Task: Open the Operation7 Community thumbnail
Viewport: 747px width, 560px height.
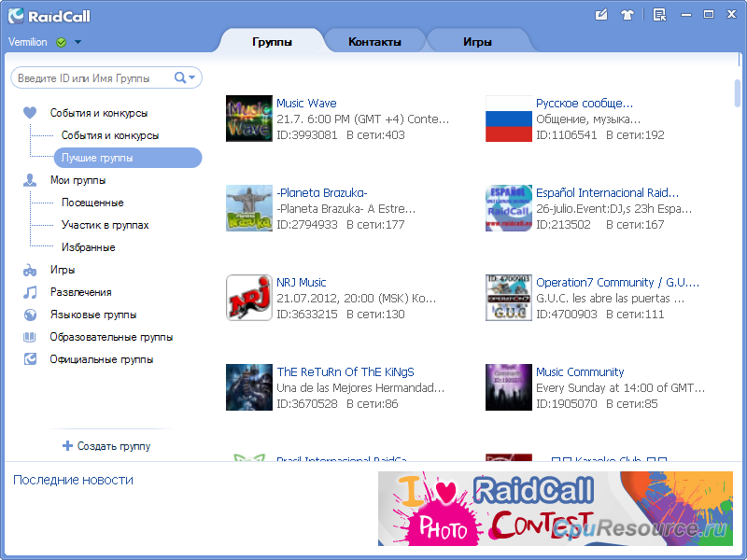Action: 509,298
